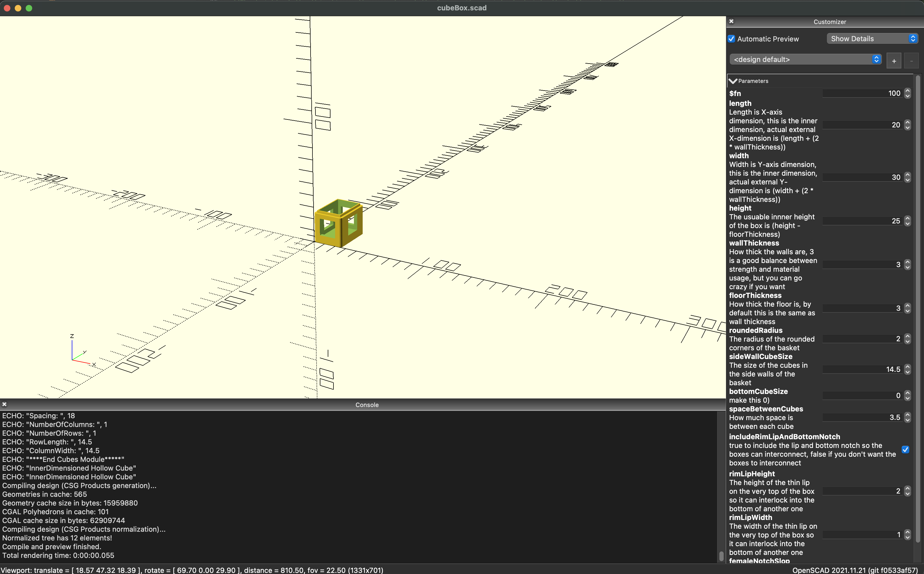This screenshot has width=924, height=574.
Task: Increase the length parameter
Action: 908,122
